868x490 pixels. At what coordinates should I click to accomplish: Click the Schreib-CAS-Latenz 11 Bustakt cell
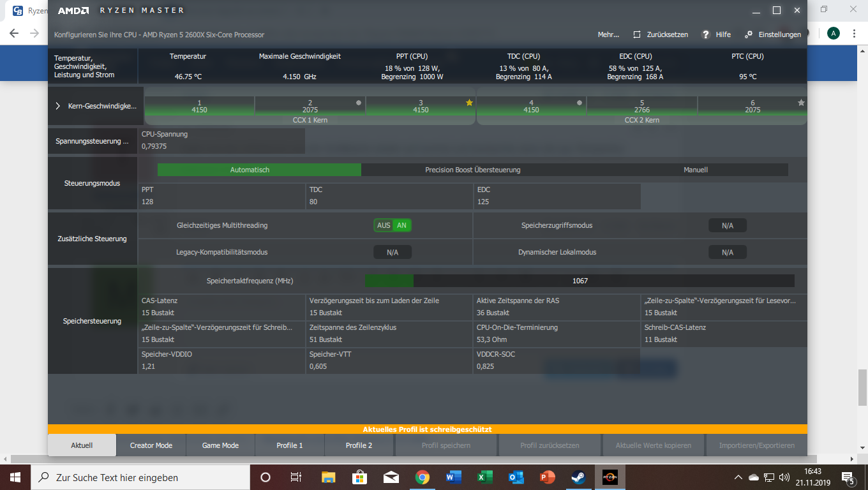tap(724, 334)
